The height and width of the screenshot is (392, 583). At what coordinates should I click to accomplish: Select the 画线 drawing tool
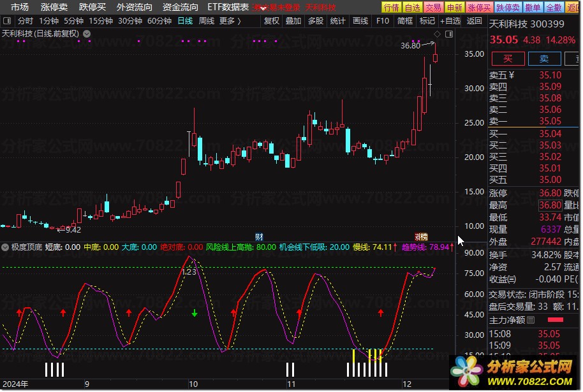point(360,21)
